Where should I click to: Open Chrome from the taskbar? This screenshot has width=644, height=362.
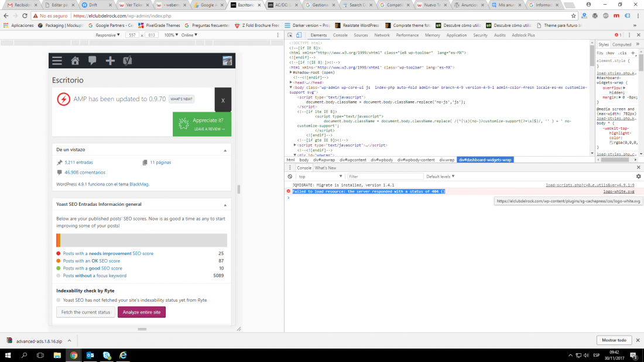[74, 356]
